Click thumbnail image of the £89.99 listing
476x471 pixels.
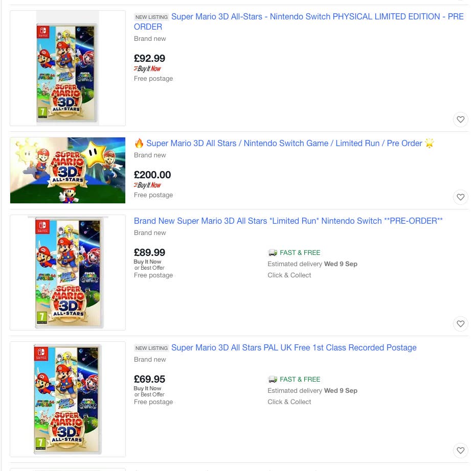click(x=67, y=272)
